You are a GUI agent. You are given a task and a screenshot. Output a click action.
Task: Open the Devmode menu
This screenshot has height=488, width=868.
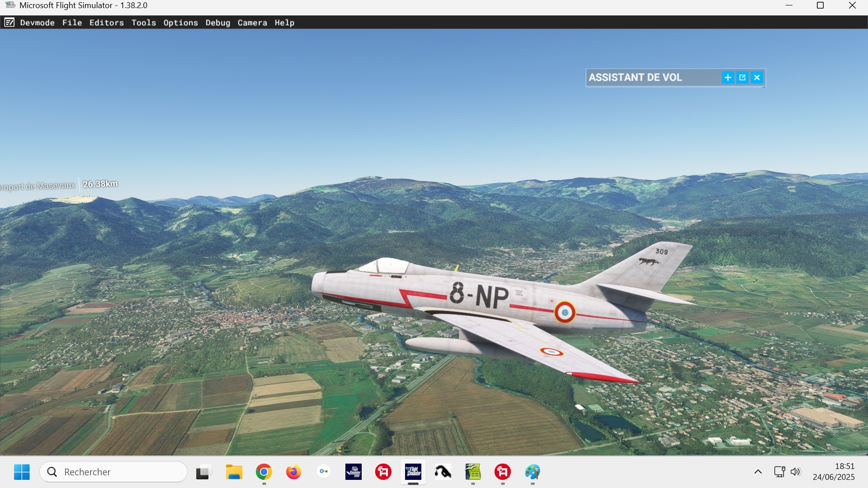click(37, 23)
